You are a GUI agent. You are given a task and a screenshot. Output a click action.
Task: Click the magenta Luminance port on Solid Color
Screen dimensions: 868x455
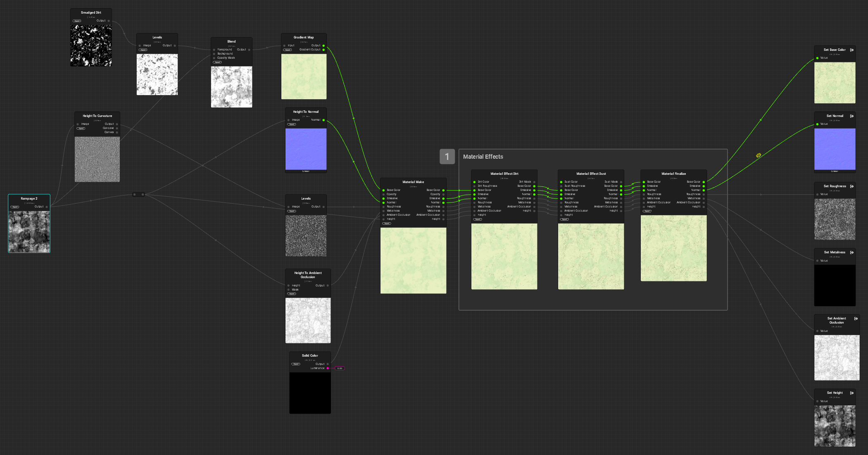pyautogui.click(x=328, y=368)
